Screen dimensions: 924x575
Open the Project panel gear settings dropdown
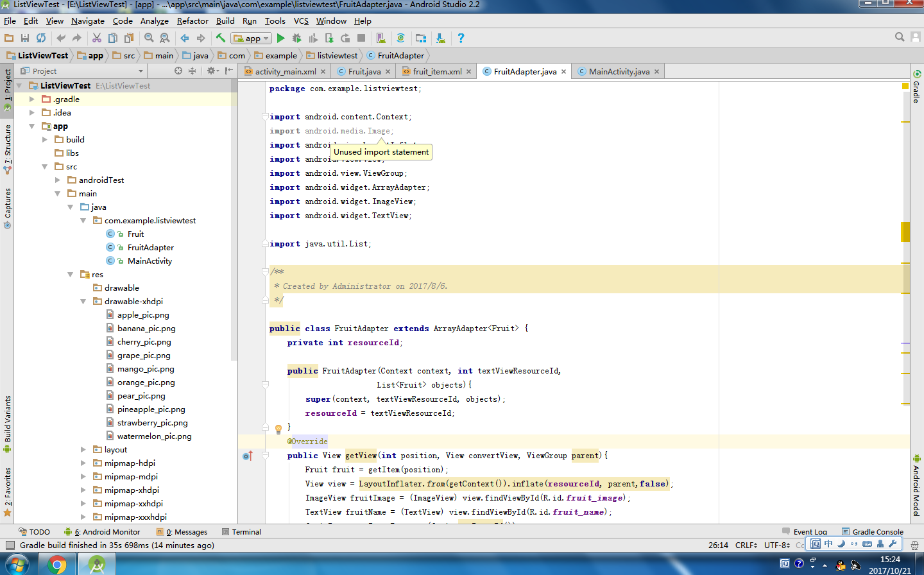(212, 71)
